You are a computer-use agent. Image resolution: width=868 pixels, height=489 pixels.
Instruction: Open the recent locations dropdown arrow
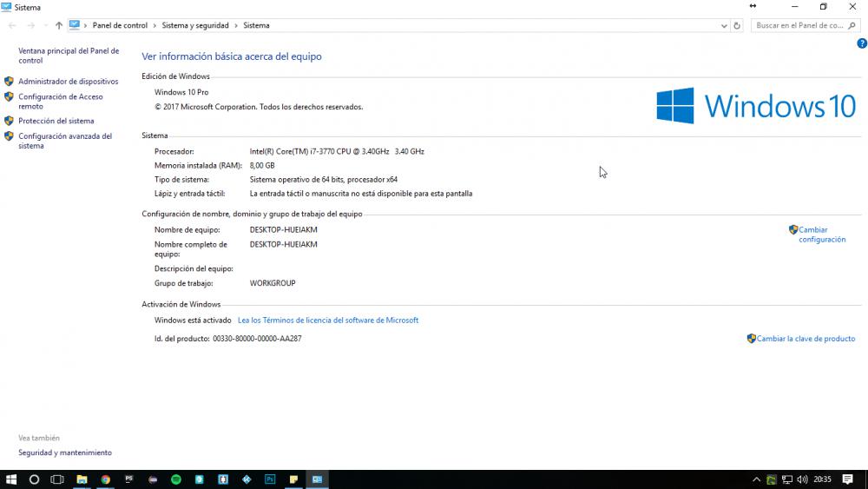45,25
